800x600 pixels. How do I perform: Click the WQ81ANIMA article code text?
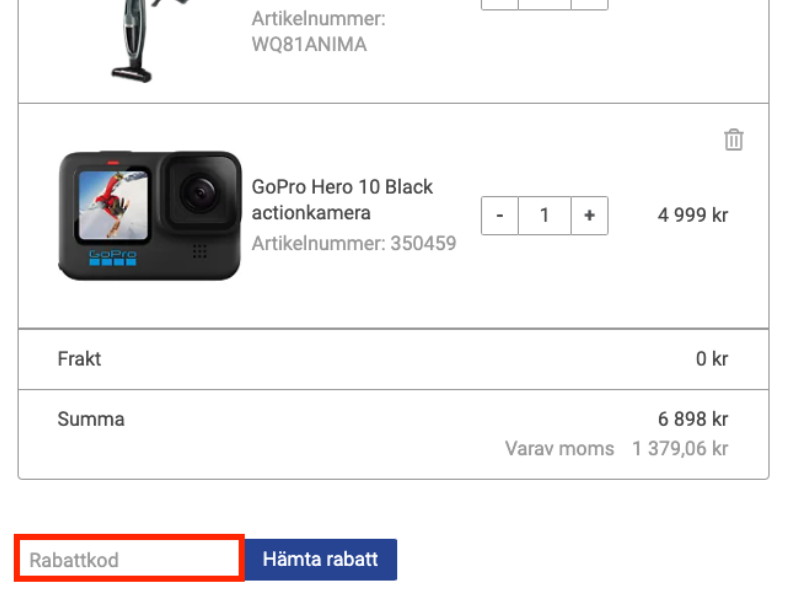tap(309, 45)
